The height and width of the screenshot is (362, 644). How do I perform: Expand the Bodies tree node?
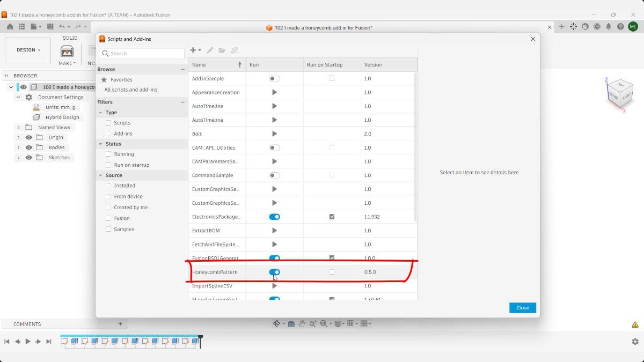(x=18, y=147)
